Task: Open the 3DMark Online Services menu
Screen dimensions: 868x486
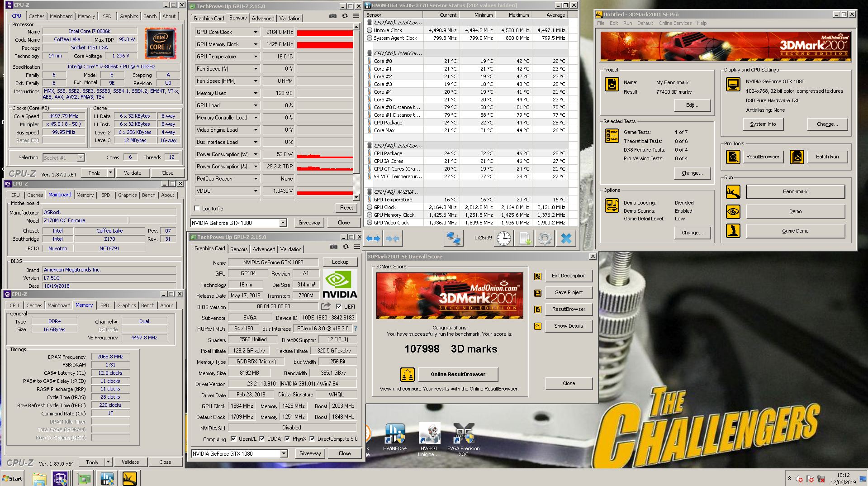Action: point(675,23)
